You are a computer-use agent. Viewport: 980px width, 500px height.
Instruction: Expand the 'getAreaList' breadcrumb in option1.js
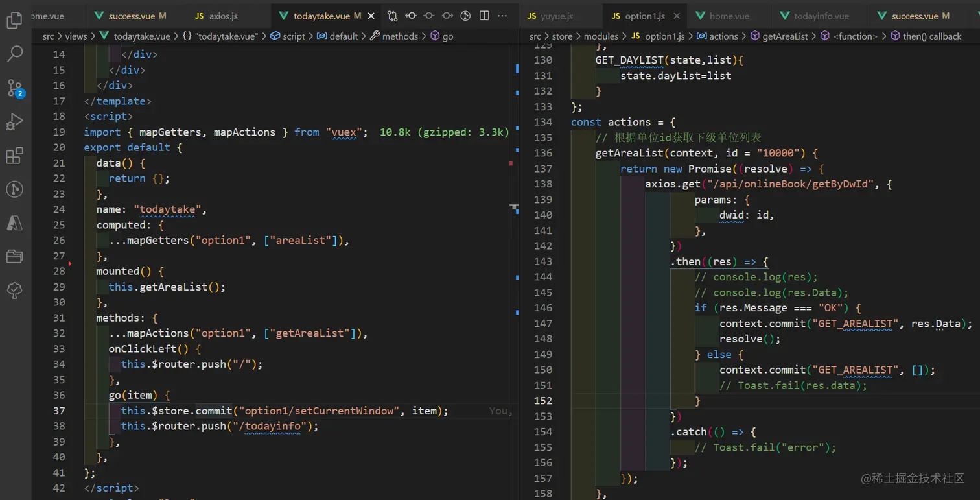point(785,36)
